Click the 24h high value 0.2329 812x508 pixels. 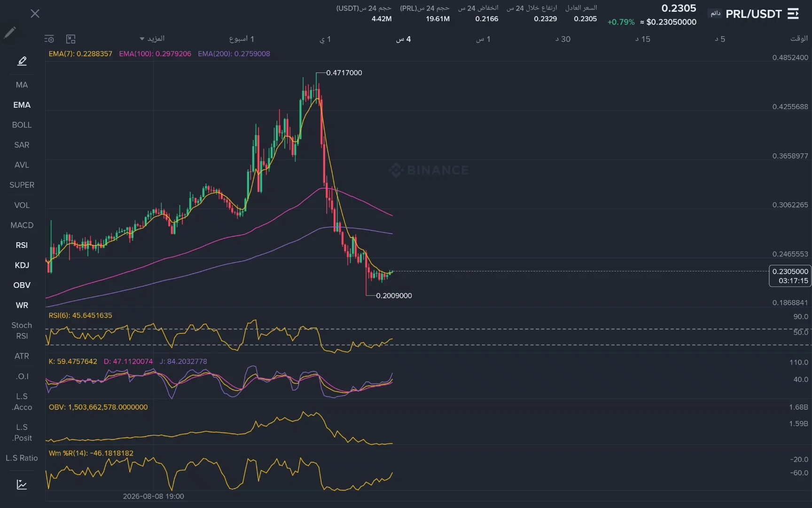click(545, 19)
